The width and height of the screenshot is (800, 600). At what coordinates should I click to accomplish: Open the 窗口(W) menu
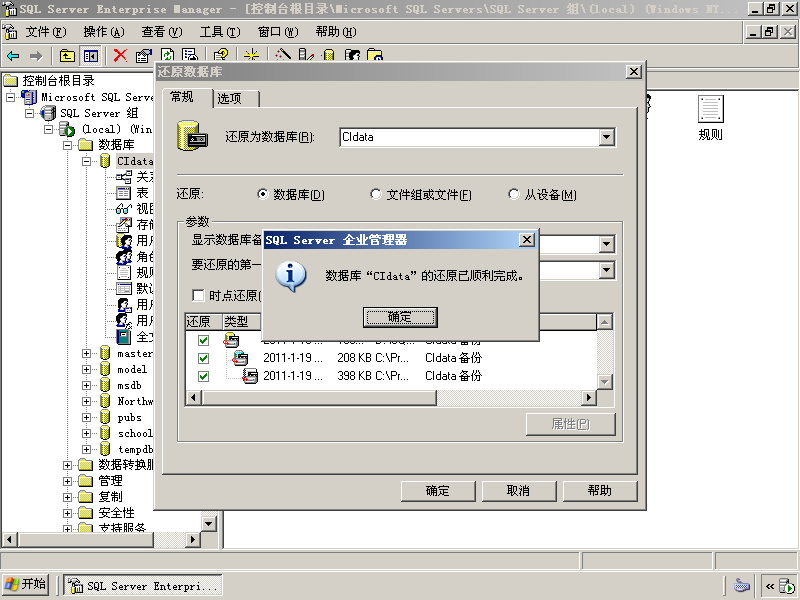[278, 32]
